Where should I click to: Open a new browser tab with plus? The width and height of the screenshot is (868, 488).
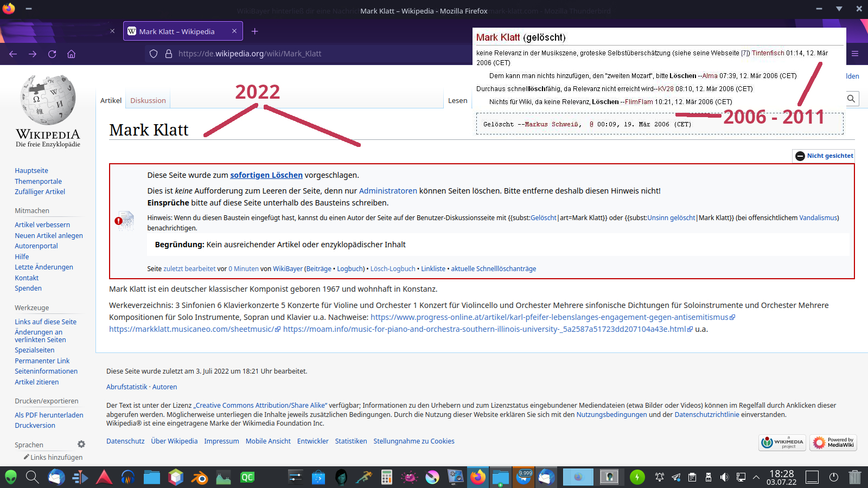[x=255, y=31]
